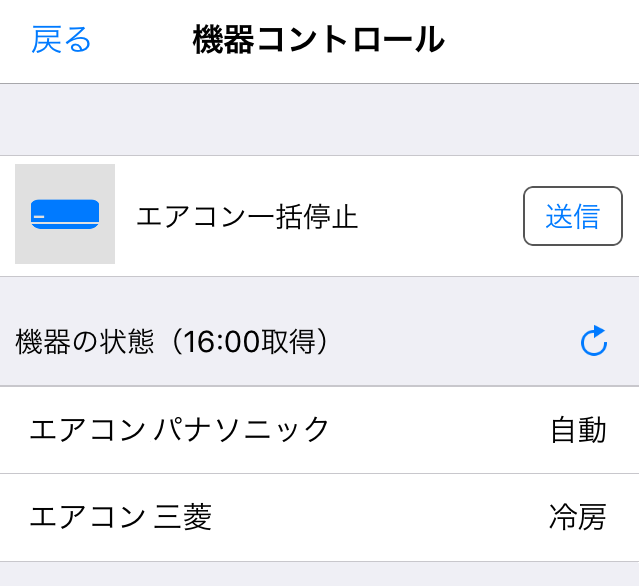Click the blue air conditioner icon

65,214
